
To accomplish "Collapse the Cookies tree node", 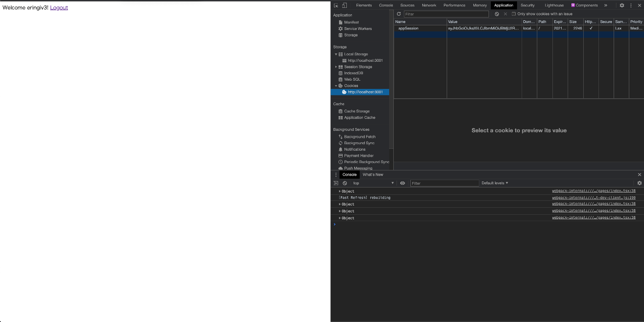I will coord(336,86).
